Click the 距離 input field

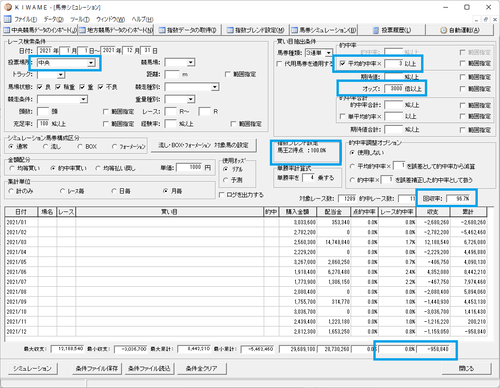[172, 74]
